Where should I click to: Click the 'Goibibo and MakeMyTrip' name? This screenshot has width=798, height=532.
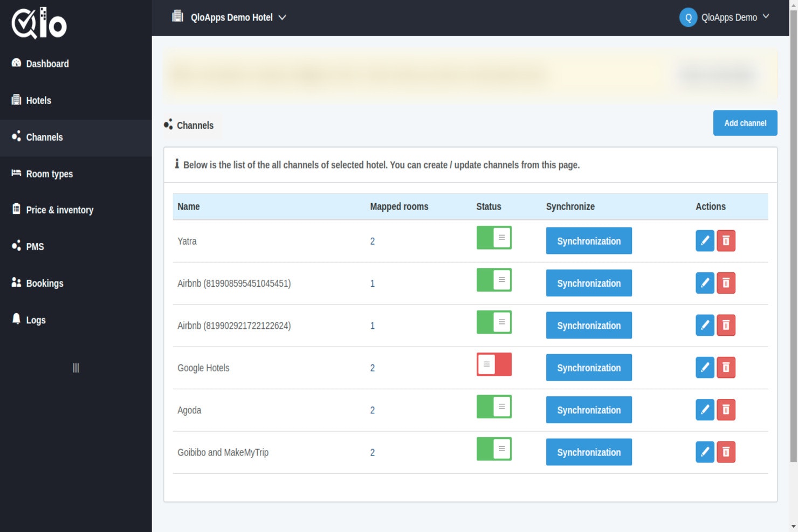coord(223,452)
